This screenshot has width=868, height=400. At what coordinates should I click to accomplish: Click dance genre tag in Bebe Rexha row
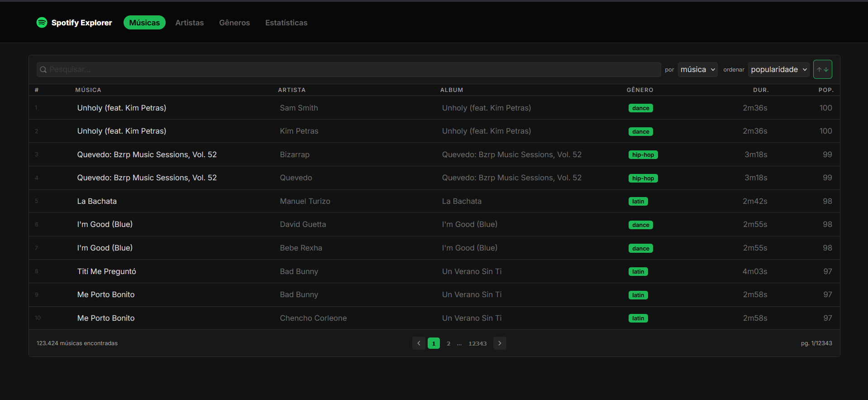point(640,248)
